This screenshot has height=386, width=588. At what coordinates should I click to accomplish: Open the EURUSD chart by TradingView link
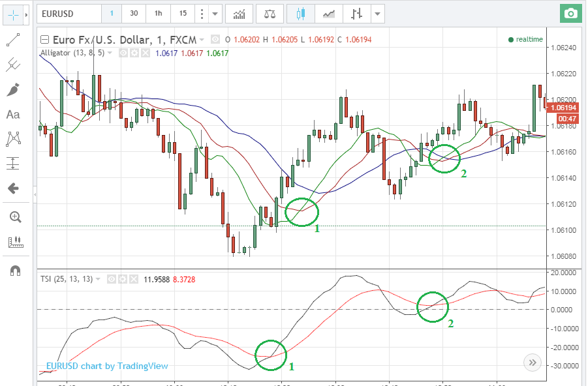(x=106, y=366)
